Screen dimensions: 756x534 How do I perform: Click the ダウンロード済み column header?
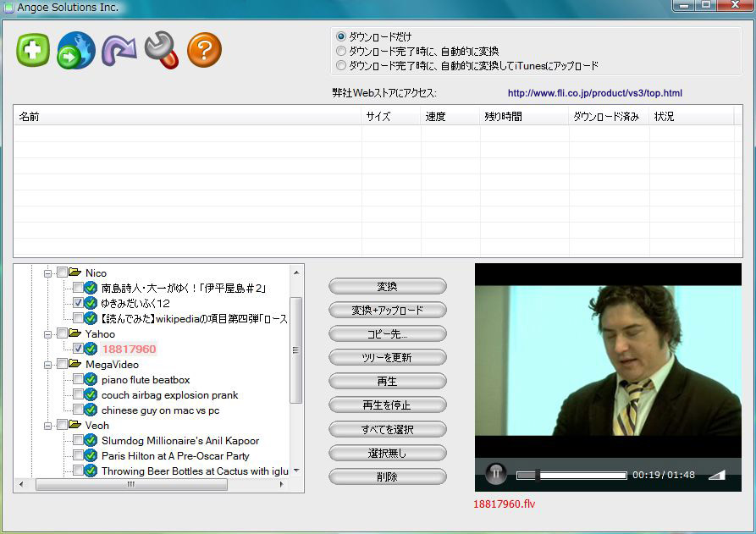[609, 116]
